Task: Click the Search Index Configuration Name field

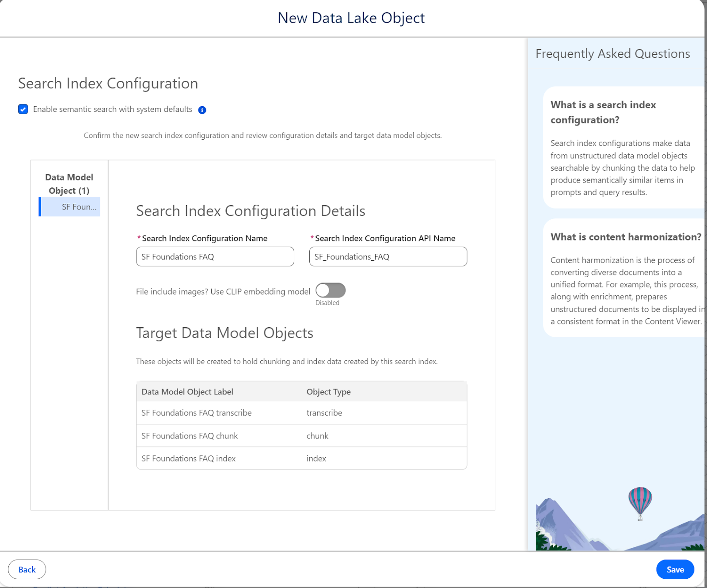Action: pos(215,257)
